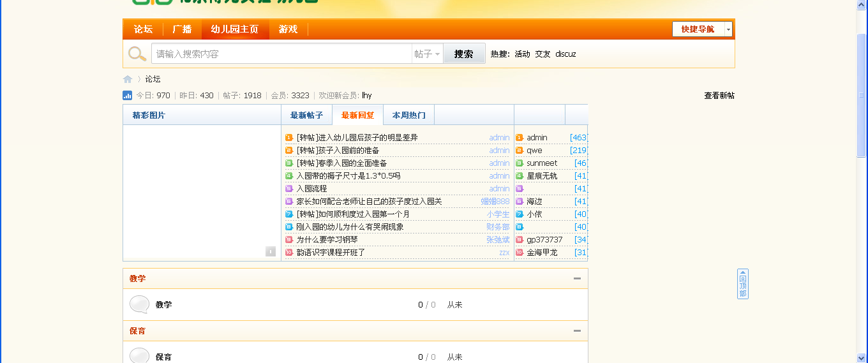This screenshot has height=363, width=868.
Task: Click the 搜索 search button
Action: (464, 54)
